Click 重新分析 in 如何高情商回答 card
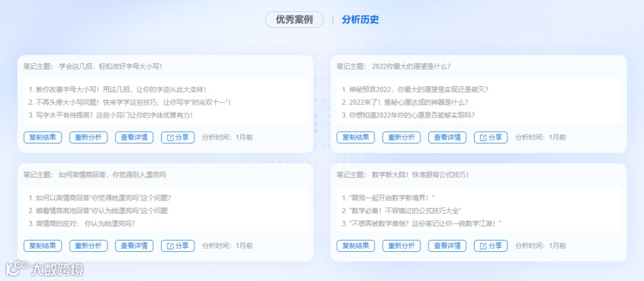 coord(88,246)
